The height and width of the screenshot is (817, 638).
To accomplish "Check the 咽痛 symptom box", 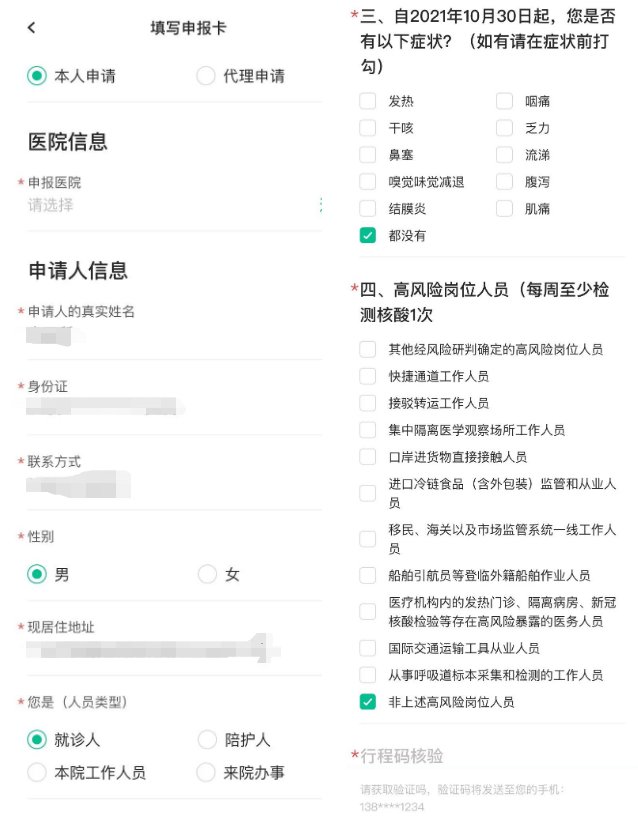I will pyautogui.click(x=504, y=101).
